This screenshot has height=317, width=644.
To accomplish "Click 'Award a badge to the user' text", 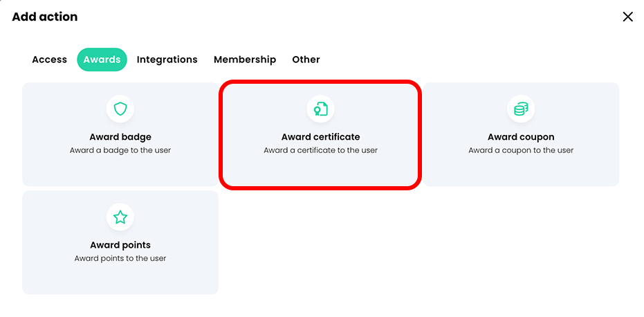I will [120, 150].
